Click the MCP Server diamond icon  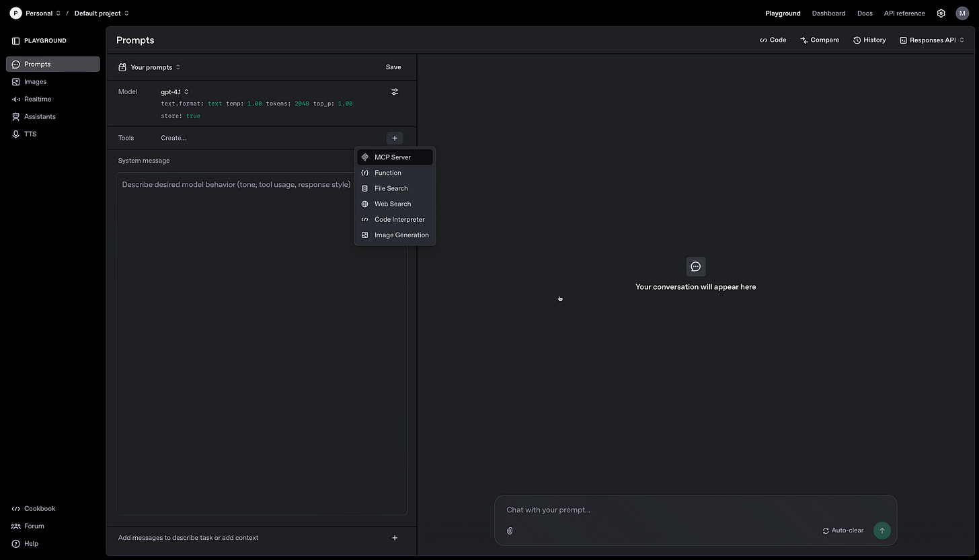365,157
